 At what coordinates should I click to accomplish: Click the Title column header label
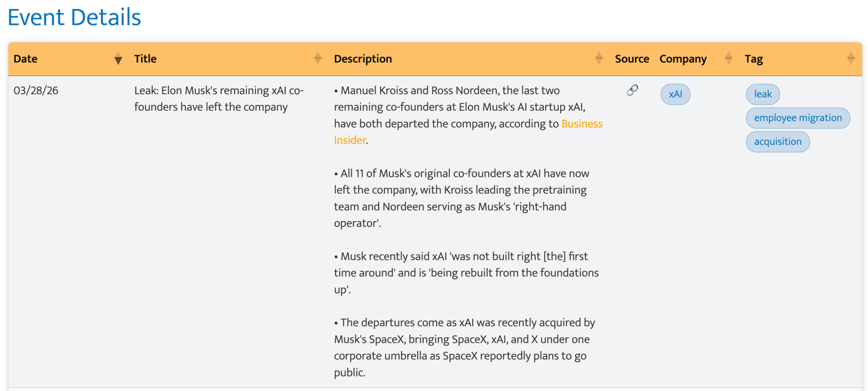point(145,59)
